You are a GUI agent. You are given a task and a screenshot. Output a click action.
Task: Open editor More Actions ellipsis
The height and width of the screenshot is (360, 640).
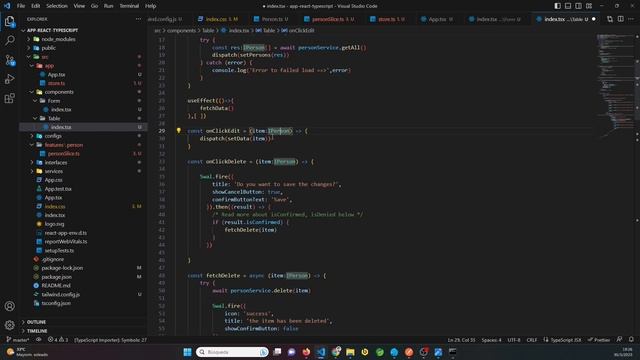coord(631,19)
